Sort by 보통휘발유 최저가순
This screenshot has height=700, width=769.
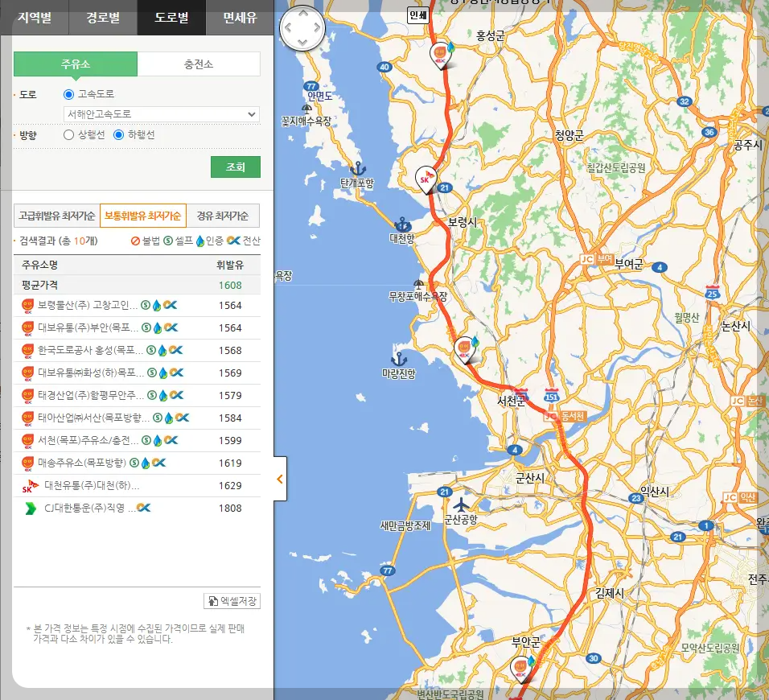coord(142,216)
